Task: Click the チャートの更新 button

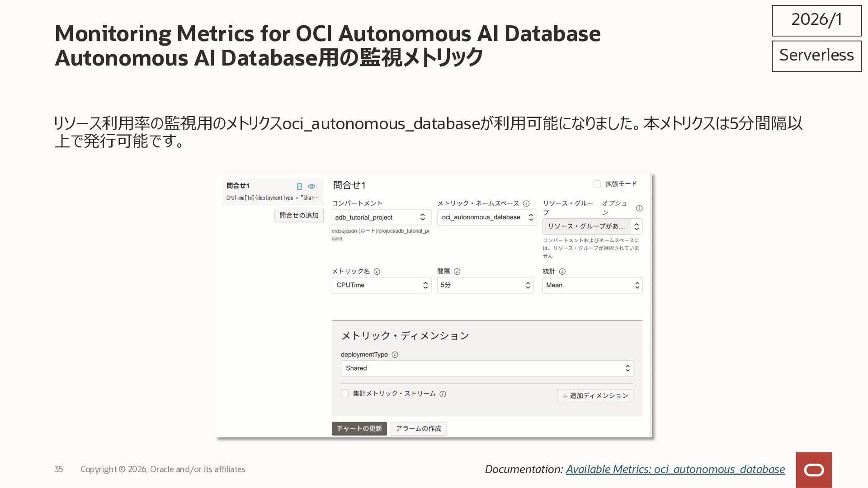Action: point(359,428)
